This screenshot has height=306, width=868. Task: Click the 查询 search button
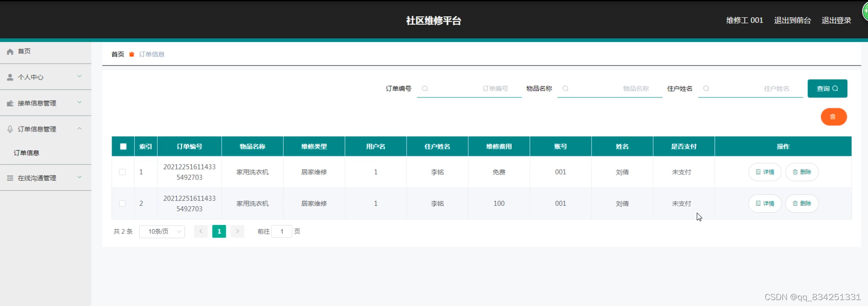coord(827,88)
